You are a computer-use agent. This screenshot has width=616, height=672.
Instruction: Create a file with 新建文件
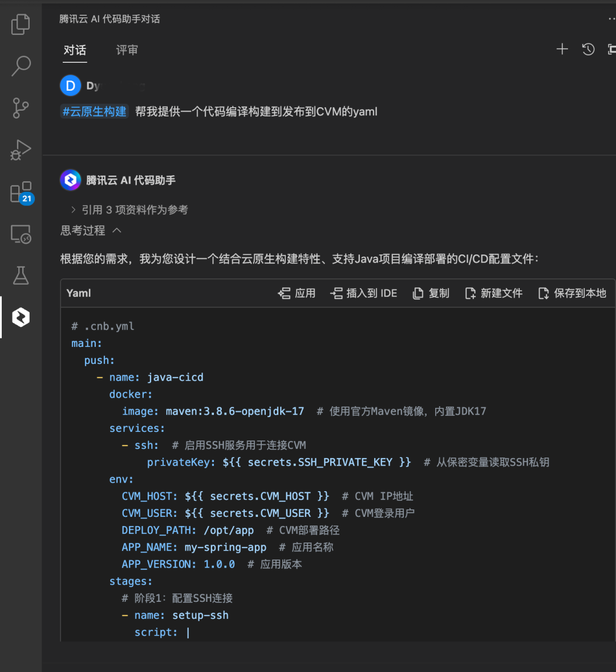493,293
